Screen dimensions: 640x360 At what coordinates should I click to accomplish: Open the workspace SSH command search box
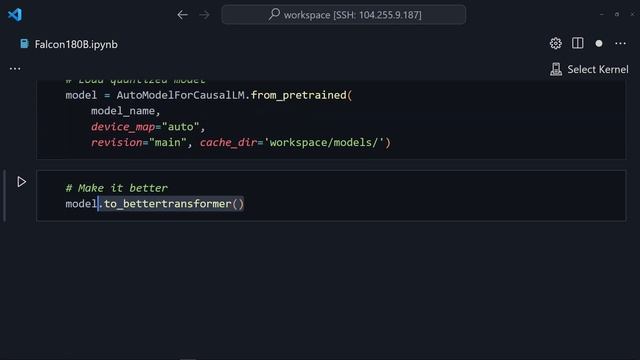pyautogui.click(x=343, y=15)
